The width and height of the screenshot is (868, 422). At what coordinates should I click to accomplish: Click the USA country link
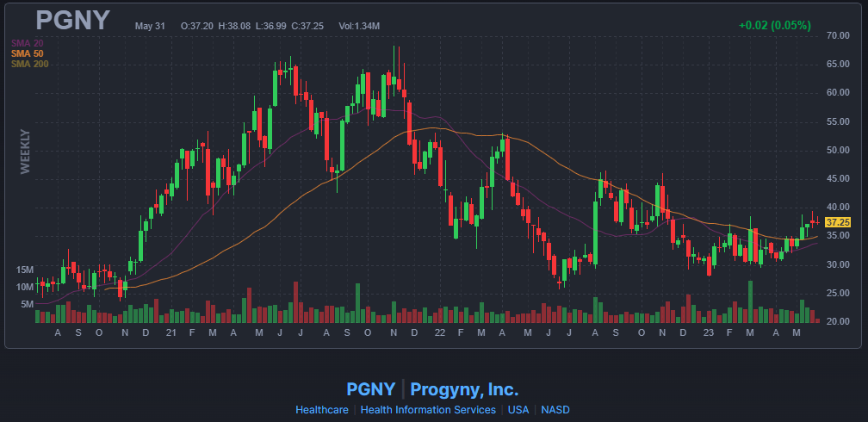[518, 410]
